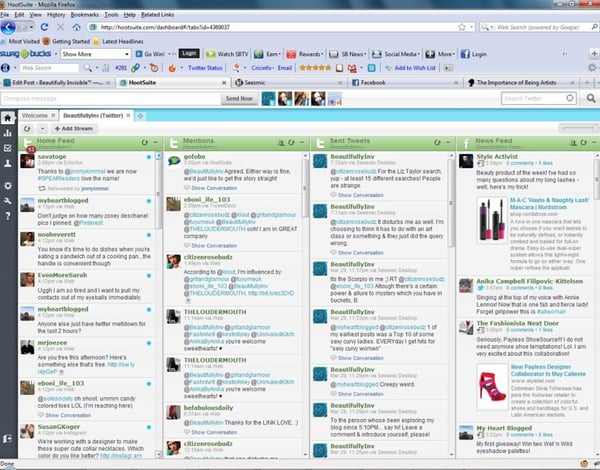Open the History menu

(56, 15)
